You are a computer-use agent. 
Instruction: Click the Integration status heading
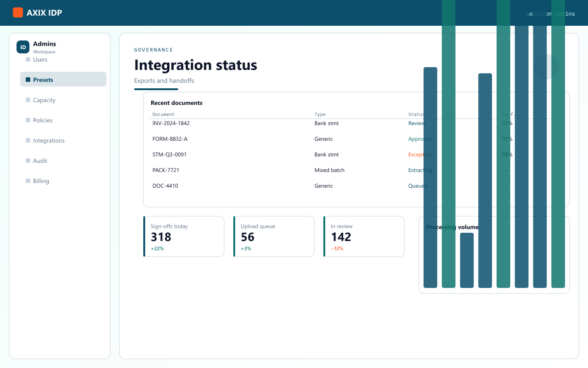click(x=196, y=65)
